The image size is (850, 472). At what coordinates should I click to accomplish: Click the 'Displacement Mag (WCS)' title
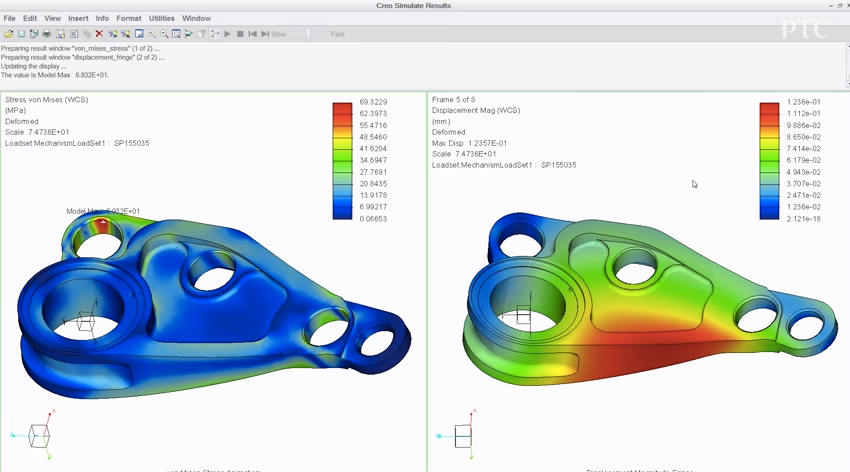[476, 111]
